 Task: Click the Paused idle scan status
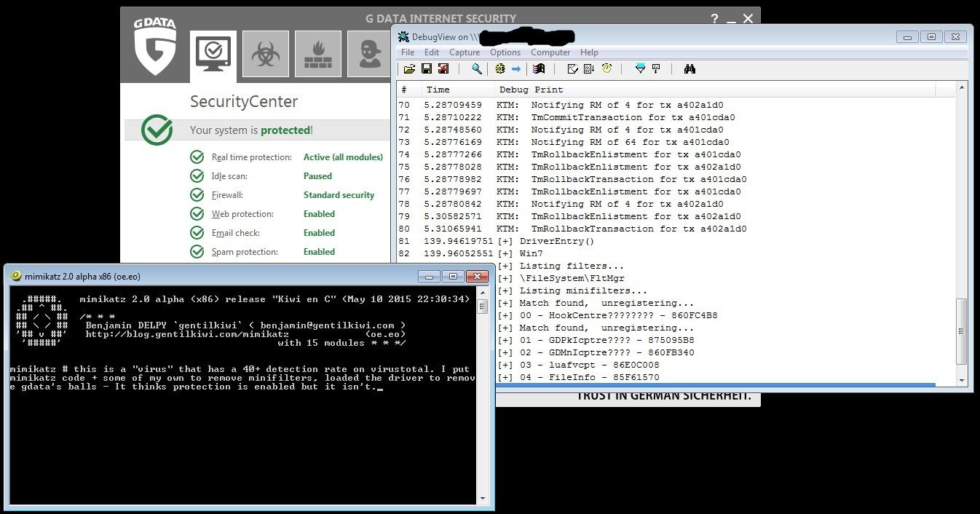(x=317, y=176)
